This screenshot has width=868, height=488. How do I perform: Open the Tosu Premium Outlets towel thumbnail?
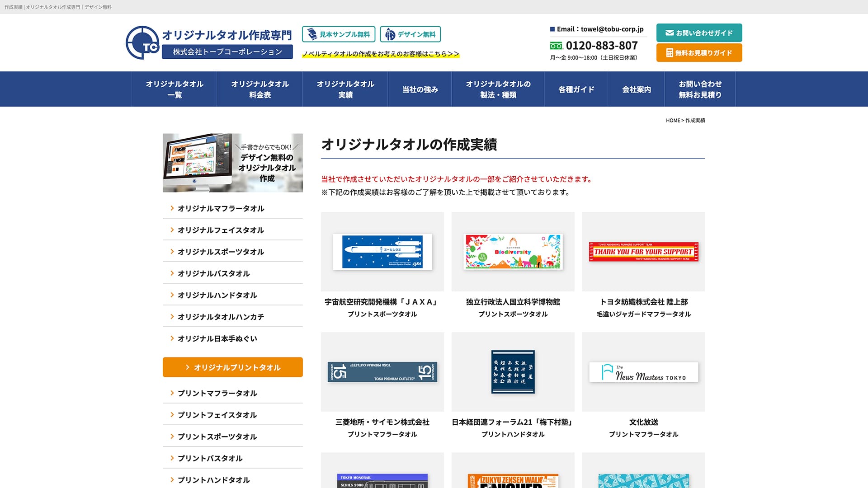[x=382, y=372]
